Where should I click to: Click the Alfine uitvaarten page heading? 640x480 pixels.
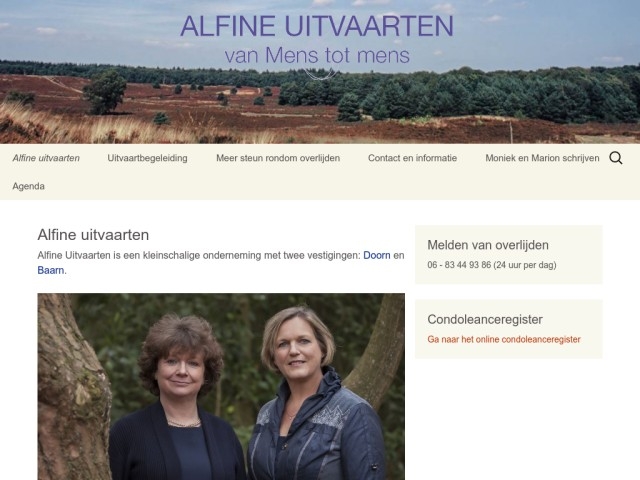click(93, 235)
